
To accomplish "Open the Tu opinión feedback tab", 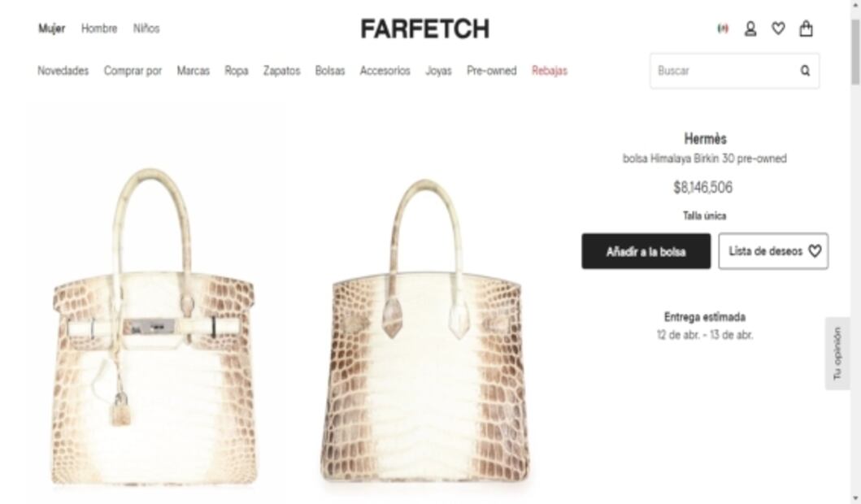I will coord(837,354).
